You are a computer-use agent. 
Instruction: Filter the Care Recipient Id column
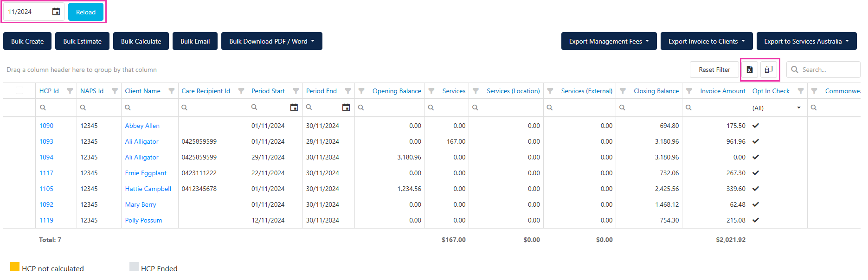point(241,91)
